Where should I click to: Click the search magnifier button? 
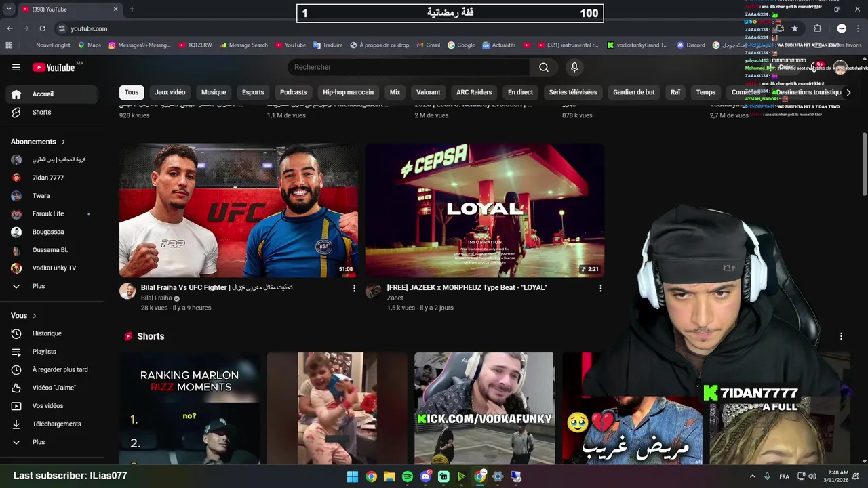pos(544,67)
